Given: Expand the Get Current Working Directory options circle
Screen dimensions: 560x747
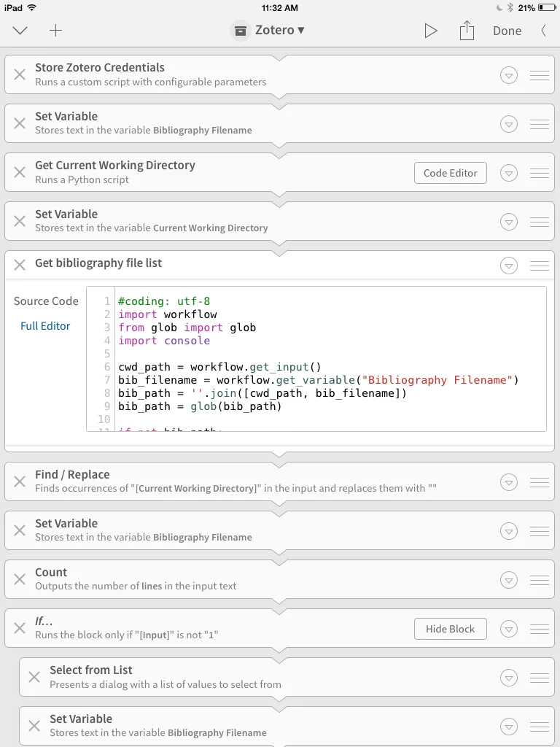Looking at the screenshot, I should pyautogui.click(x=508, y=173).
